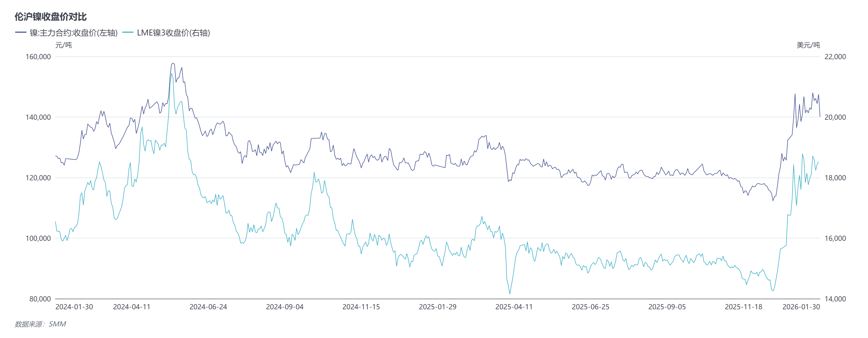
Task: Click the right axis unit label 美元/吨
Action: (808, 45)
